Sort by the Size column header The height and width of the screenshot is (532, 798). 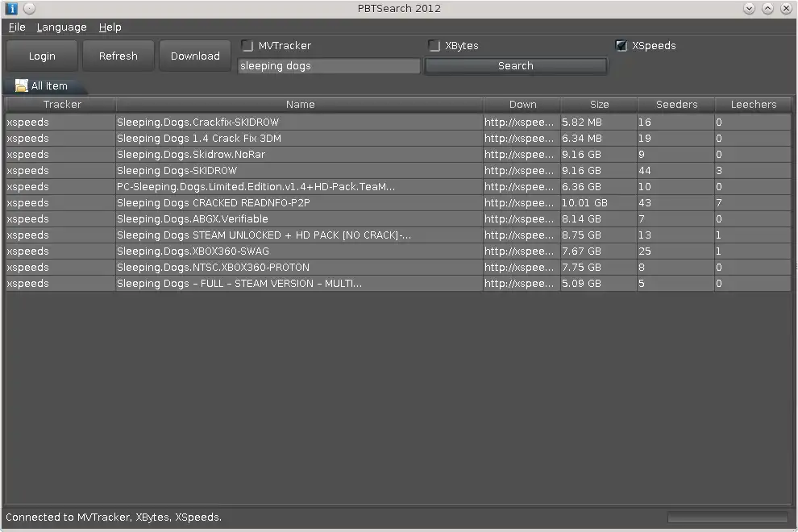[x=599, y=104]
